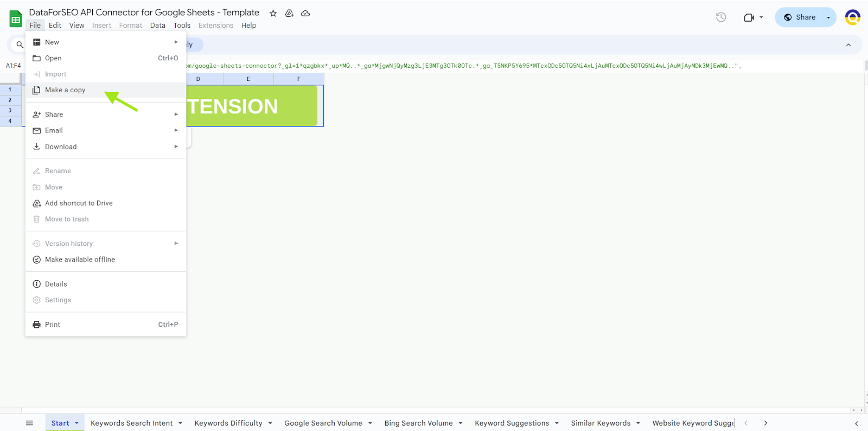Click the add to Drive icon near title

[x=290, y=13]
